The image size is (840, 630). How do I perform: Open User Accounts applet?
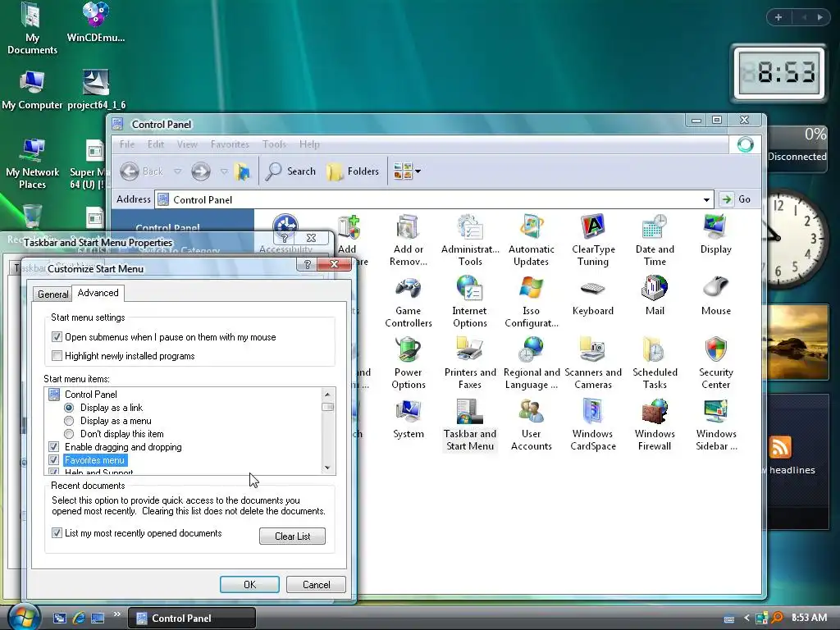[531, 426]
